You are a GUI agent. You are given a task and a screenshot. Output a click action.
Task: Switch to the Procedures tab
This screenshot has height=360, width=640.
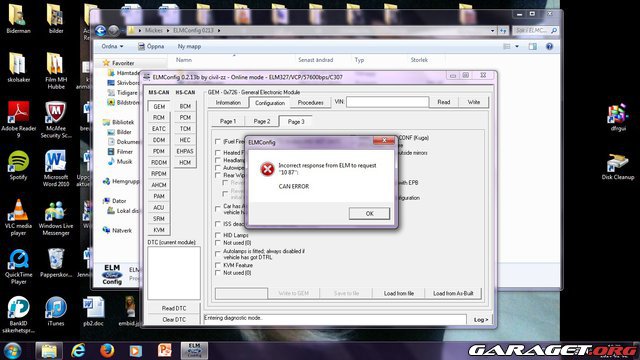[x=310, y=102]
